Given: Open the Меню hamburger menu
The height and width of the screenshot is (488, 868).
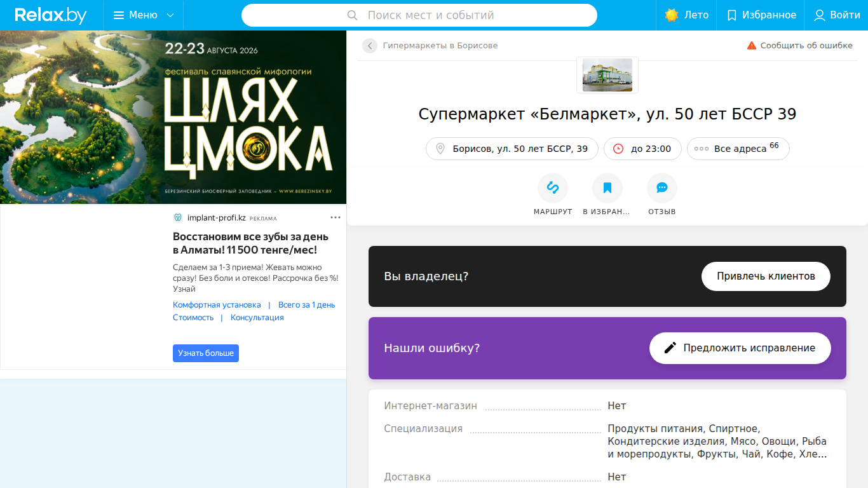Looking at the screenshot, I should point(144,15).
